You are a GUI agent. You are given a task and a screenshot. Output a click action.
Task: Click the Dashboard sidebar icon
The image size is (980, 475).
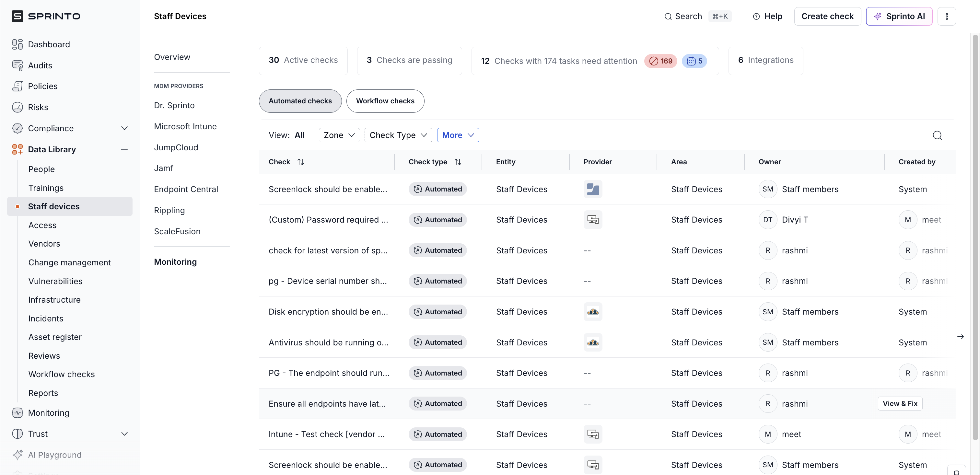[x=17, y=44]
